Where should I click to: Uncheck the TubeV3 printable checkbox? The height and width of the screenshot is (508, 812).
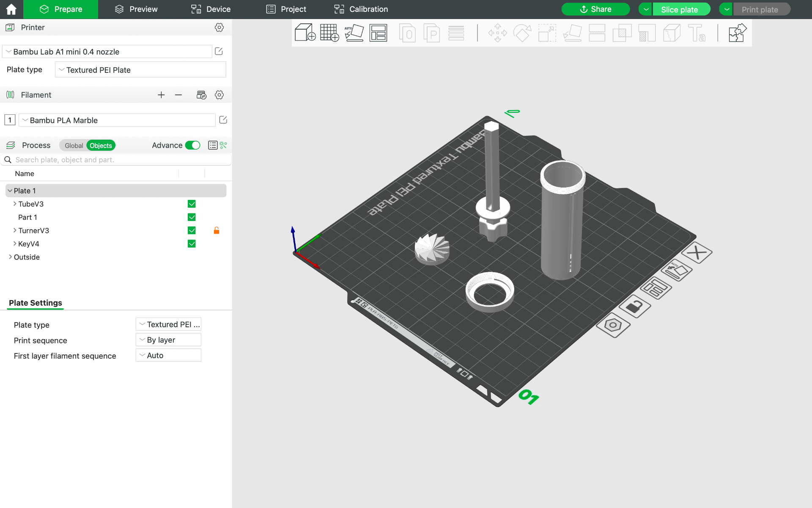tap(192, 204)
